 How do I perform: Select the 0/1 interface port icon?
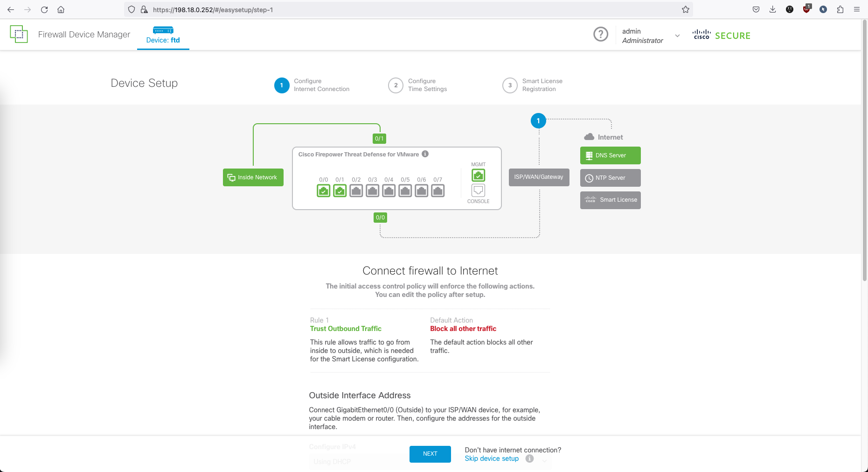340,190
